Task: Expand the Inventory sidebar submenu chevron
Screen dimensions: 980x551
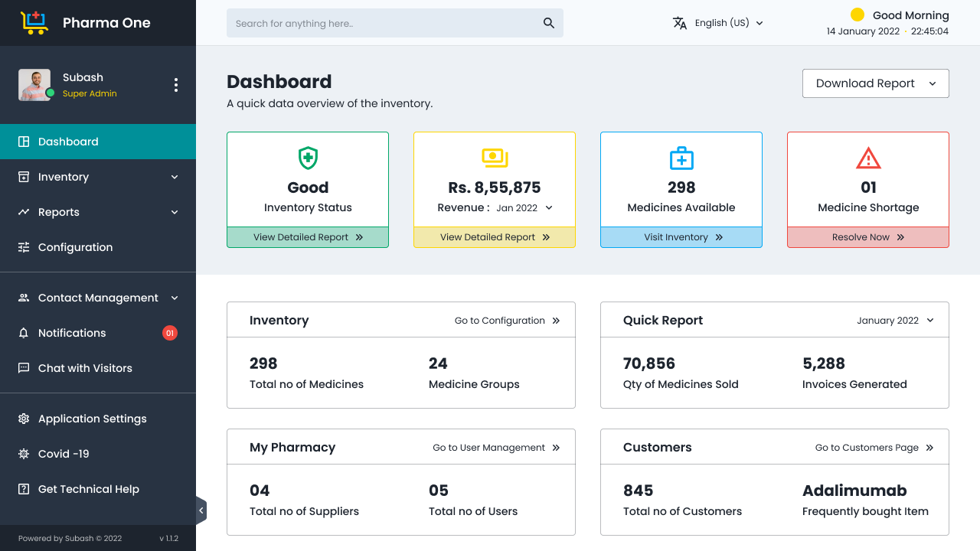Action: [x=175, y=177]
